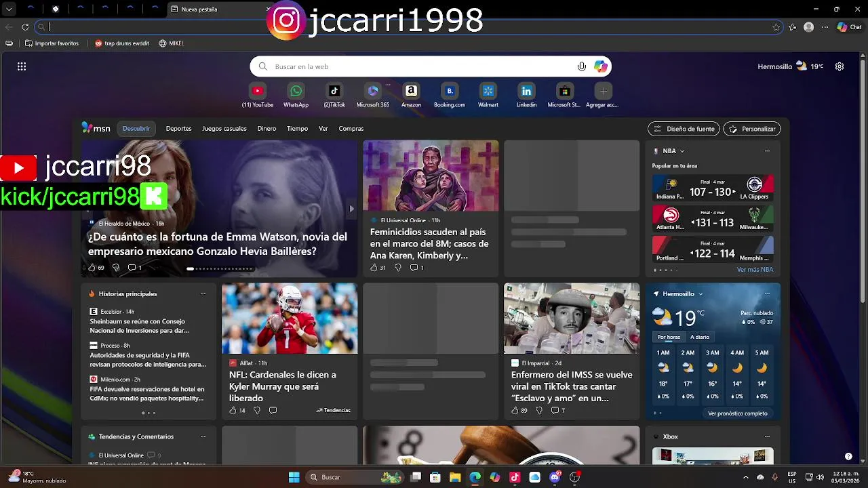Select the Descubrir tab
Viewport: 868px width, 488px height.
click(x=136, y=129)
